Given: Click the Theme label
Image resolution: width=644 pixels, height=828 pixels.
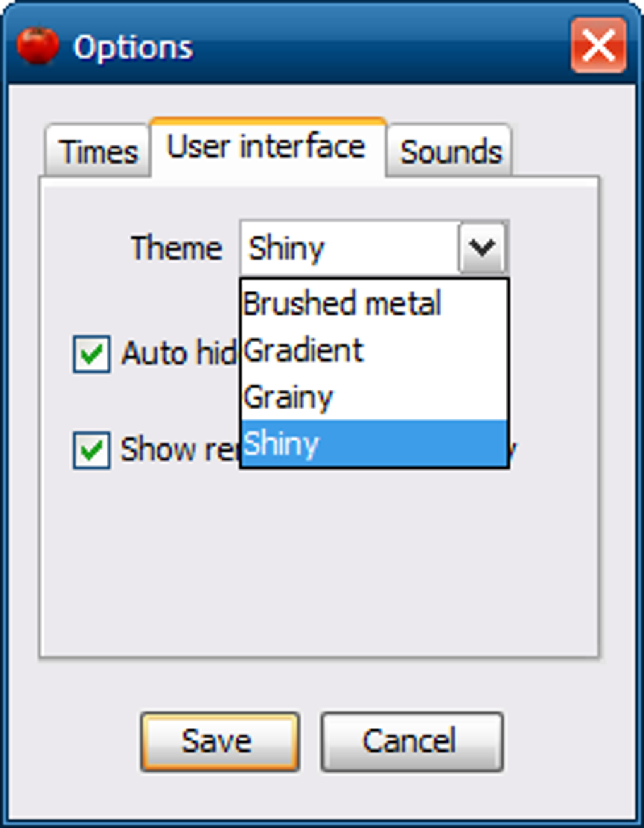Looking at the screenshot, I should point(176,248).
